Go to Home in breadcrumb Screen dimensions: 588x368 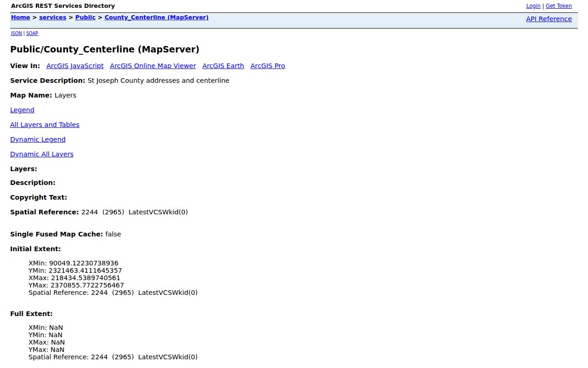pos(21,17)
